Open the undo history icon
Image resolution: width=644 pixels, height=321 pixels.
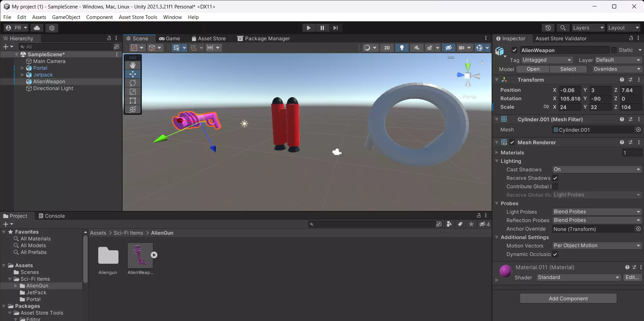pyautogui.click(x=548, y=28)
